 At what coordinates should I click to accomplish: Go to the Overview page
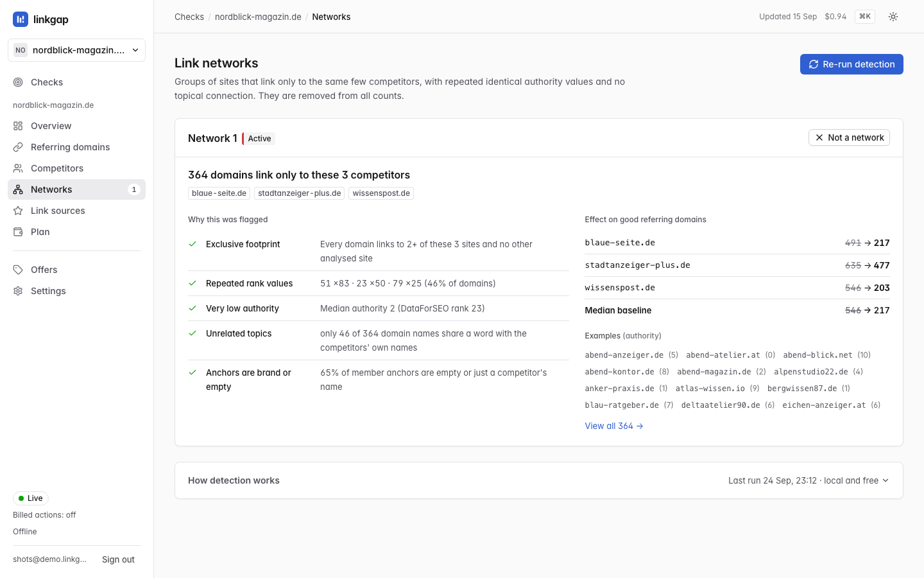click(x=76, y=126)
